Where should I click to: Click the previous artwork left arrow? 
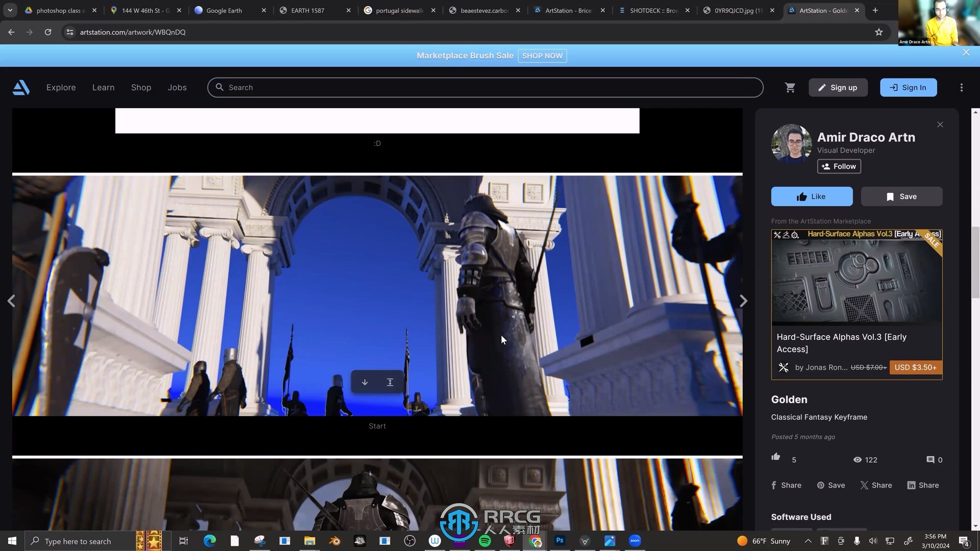11,301
